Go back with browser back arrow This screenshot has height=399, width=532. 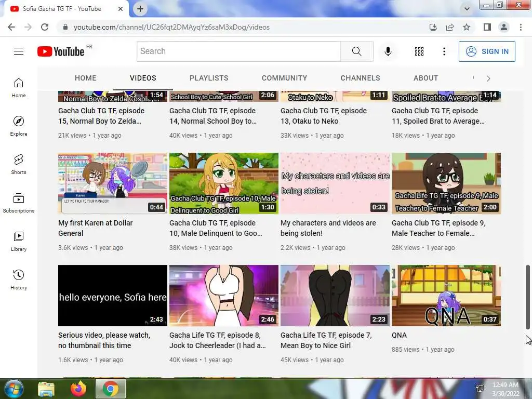pyautogui.click(x=11, y=27)
